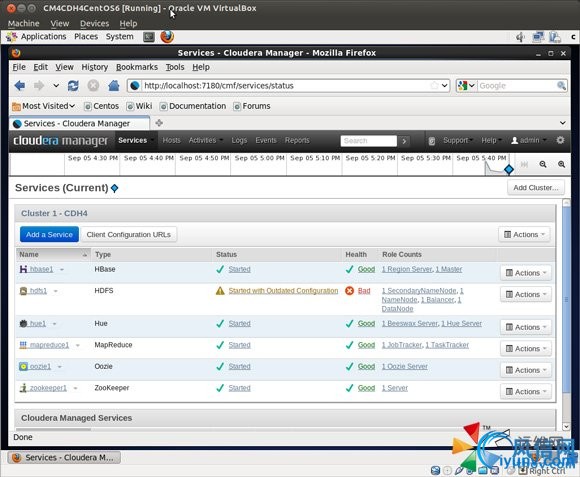Click the zoom out timeline magnifier
The width and height of the screenshot is (580, 477).
point(543,164)
